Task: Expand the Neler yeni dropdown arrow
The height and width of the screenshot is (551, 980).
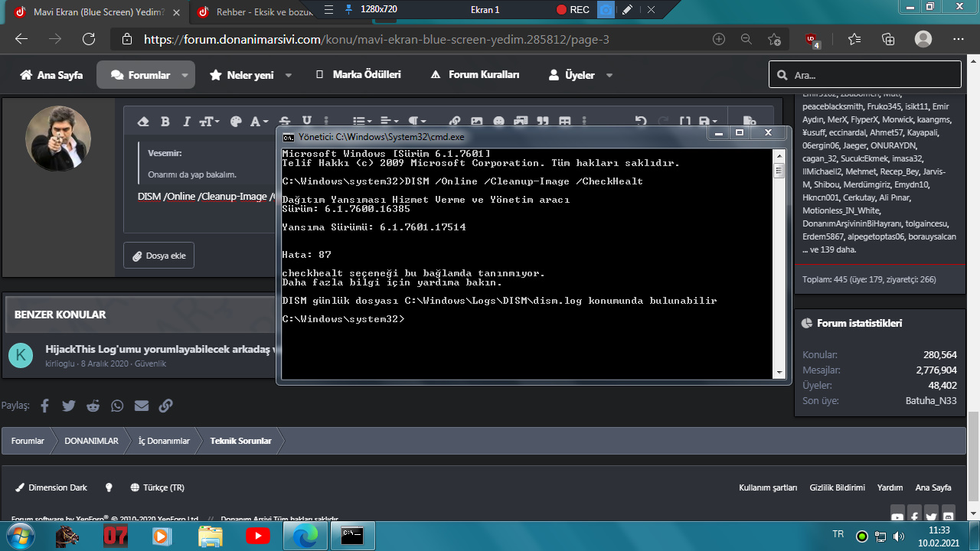Action: coord(289,75)
